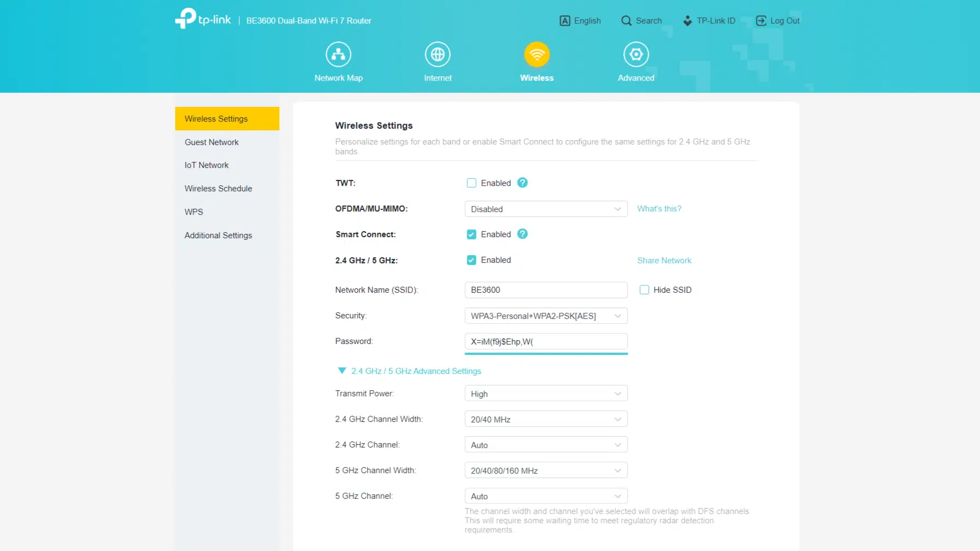Viewport: 980px width, 551px height.
Task: Select the Wireless Wi-Fi icon
Action: pyautogui.click(x=537, y=55)
